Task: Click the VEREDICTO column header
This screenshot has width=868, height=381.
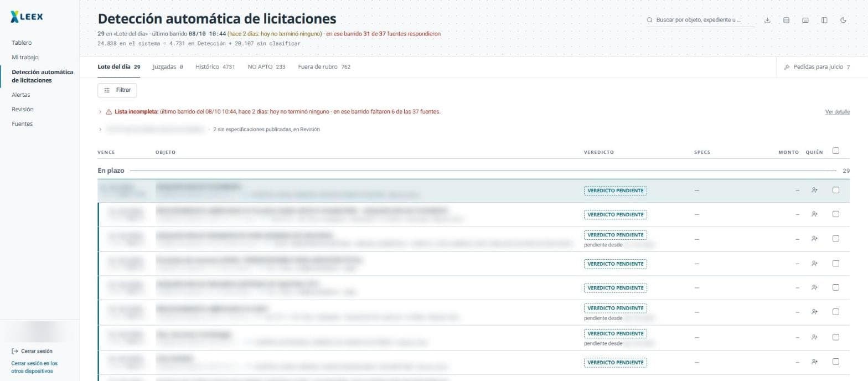Action: (x=599, y=152)
